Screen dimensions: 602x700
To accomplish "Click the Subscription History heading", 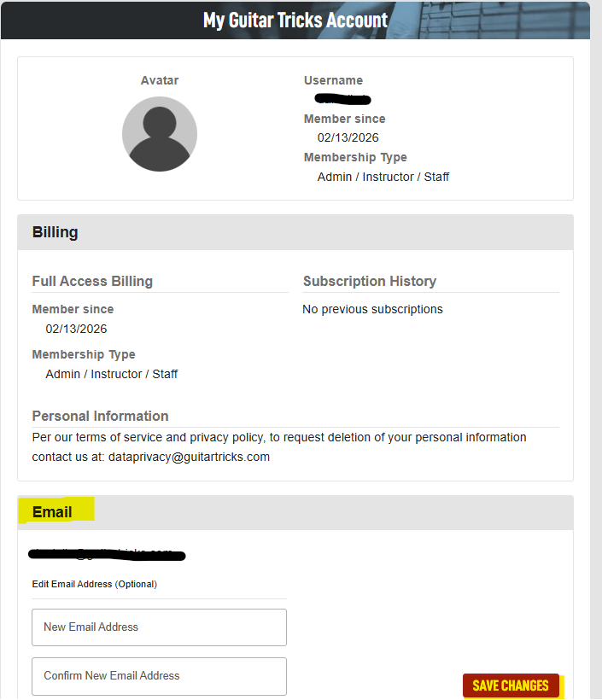I will click(370, 281).
